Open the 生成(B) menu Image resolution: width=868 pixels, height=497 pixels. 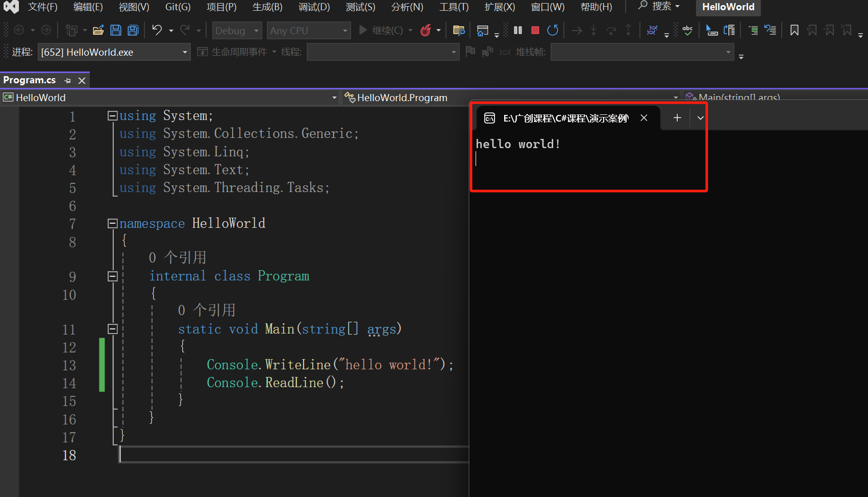(267, 7)
